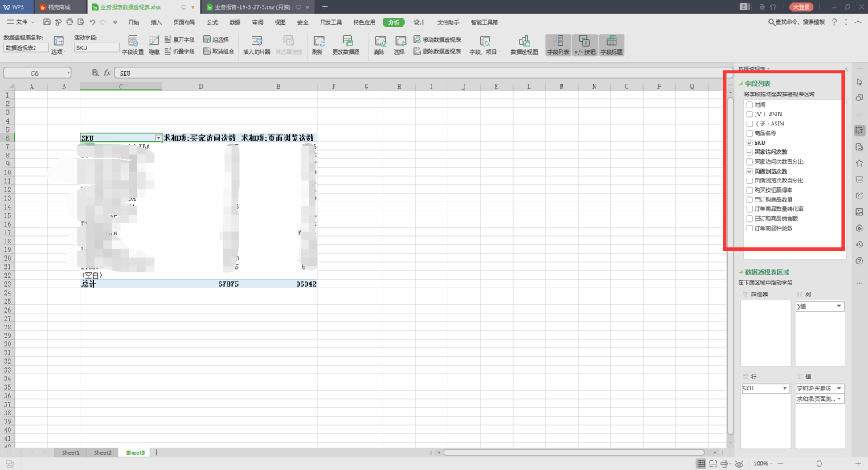
Task: Open the 设计 ribbon tab
Action: click(x=419, y=22)
